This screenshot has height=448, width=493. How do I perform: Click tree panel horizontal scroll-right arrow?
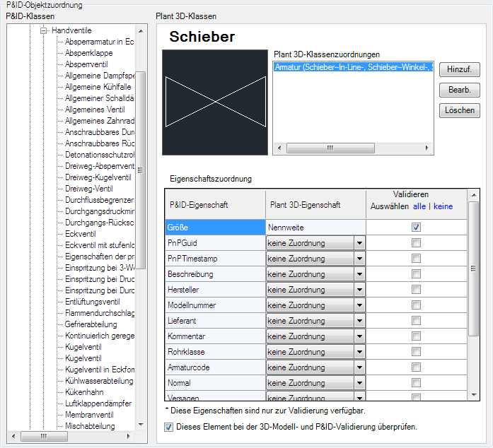coord(128,436)
